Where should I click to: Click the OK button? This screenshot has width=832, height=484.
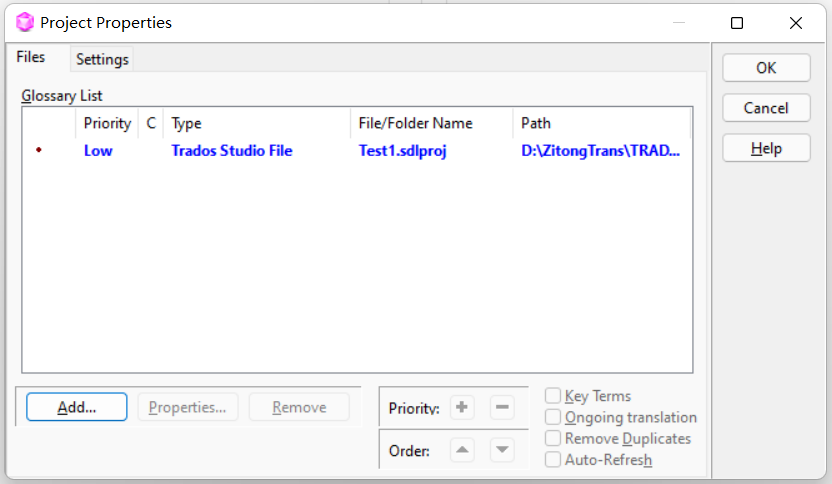coord(766,68)
